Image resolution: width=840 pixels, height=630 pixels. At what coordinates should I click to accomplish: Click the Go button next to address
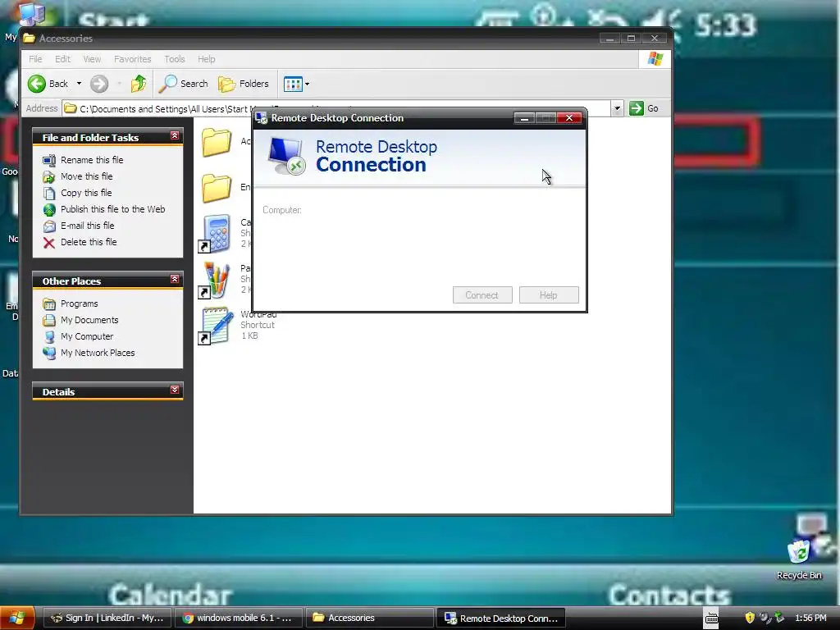point(644,108)
